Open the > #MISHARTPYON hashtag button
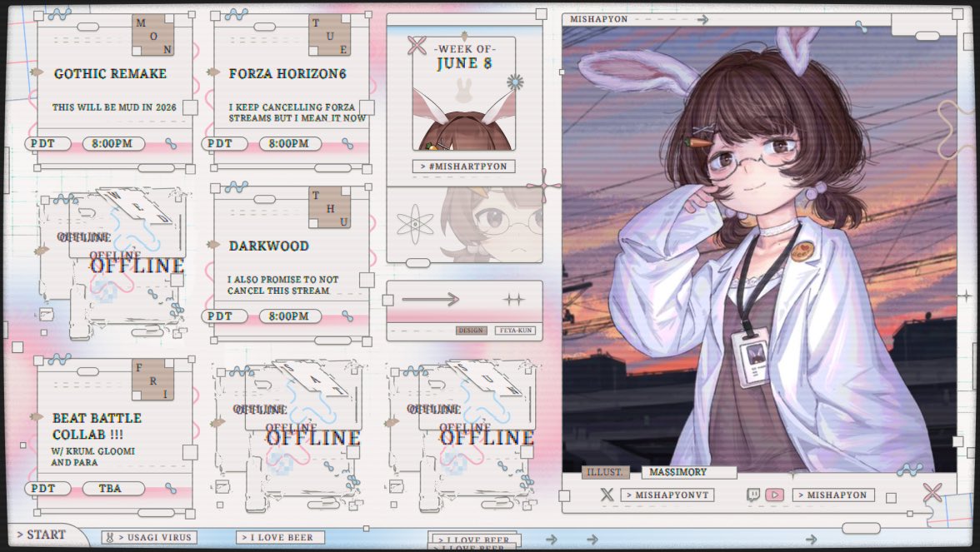The image size is (980, 552). [463, 167]
